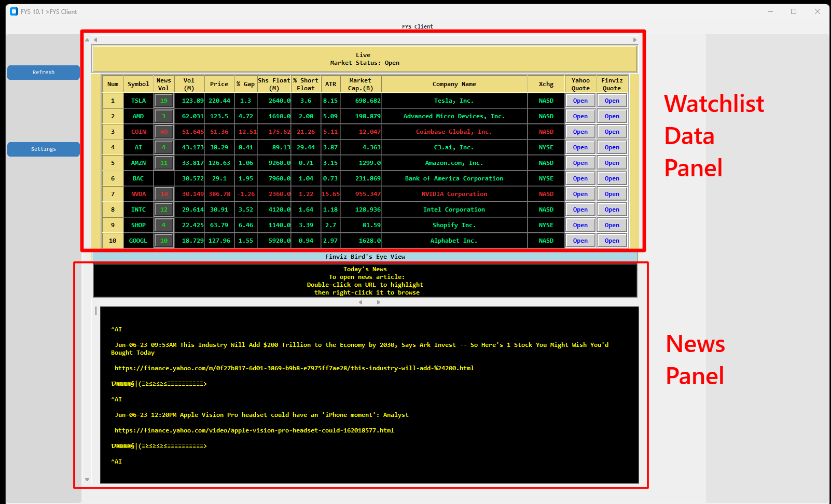Screen dimensions: 831x504
Task: Click watchlist panel scroll-up arrow
Action: [87, 40]
